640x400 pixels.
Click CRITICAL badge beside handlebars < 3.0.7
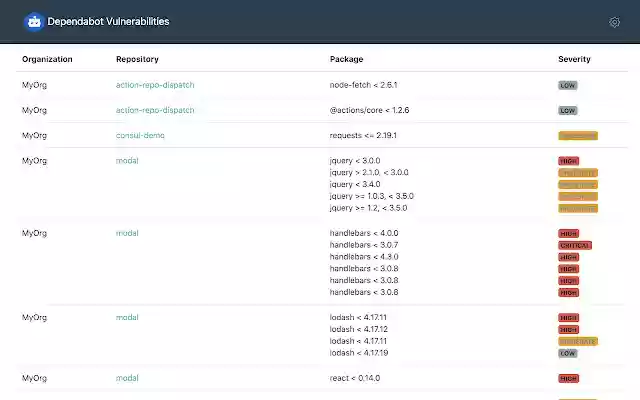(x=575, y=245)
